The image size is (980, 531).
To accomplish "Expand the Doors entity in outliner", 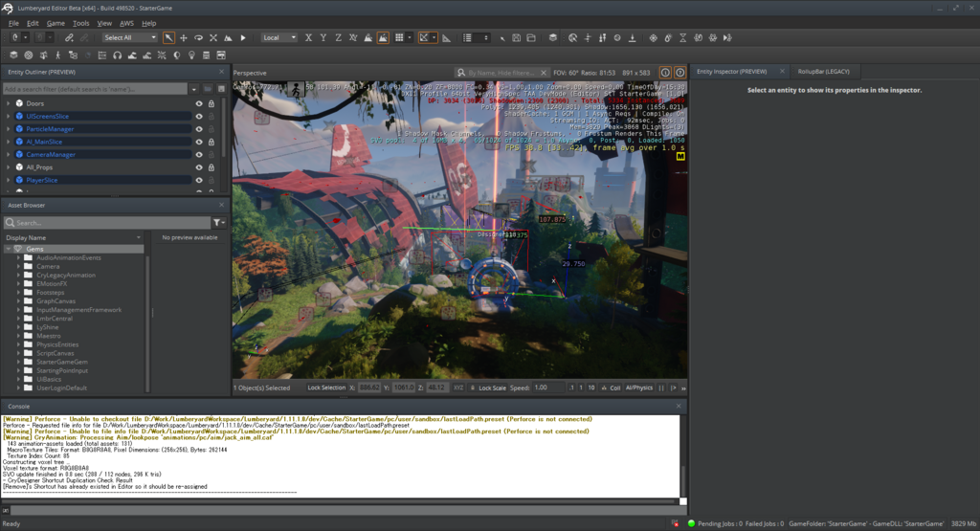I will coord(8,103).
